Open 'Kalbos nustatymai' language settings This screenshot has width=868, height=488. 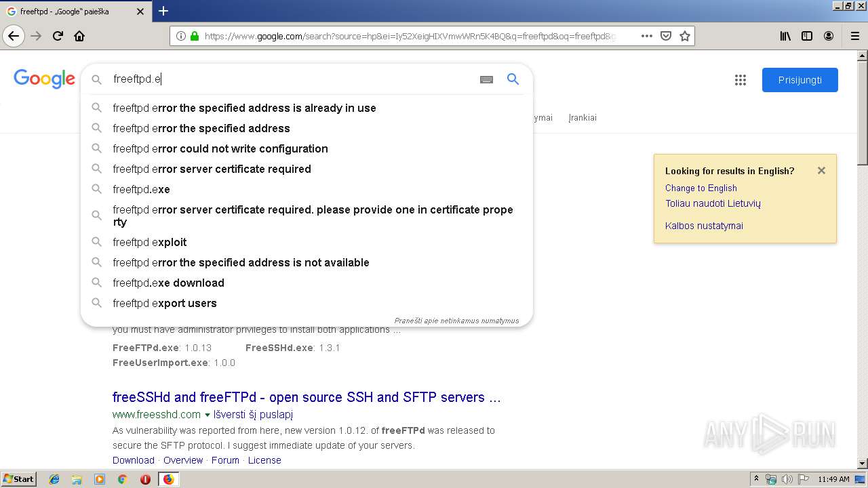[704, 226]
